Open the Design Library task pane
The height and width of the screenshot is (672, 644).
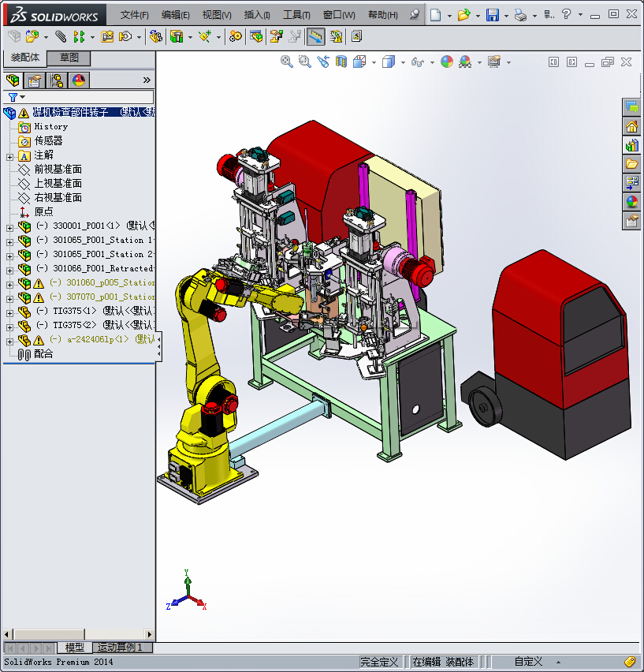click(631, 145)
